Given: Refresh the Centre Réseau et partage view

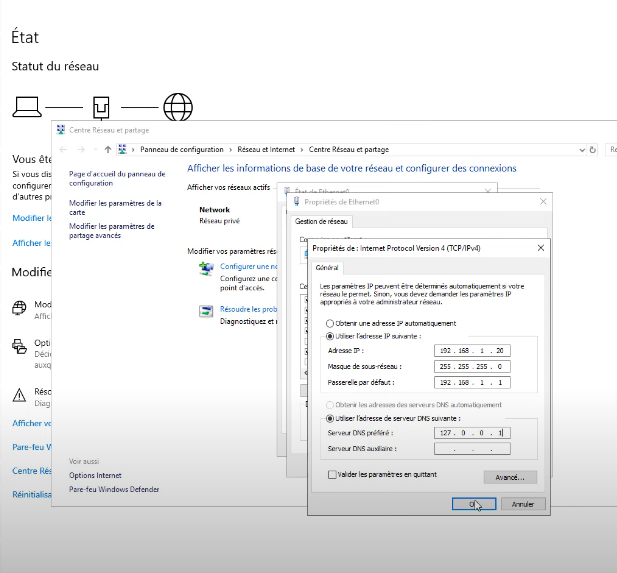Looking at the screenshot, I should pos(592,150).
